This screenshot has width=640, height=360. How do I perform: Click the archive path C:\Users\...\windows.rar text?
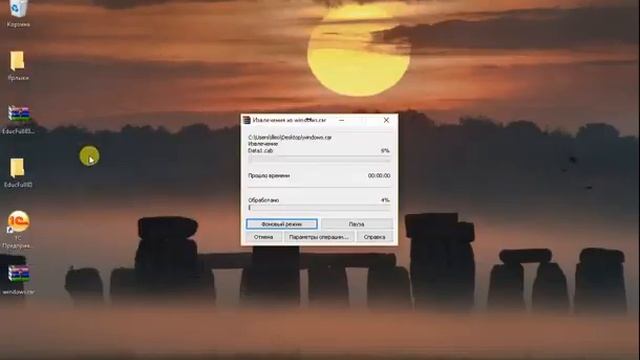tap(290, 138)
